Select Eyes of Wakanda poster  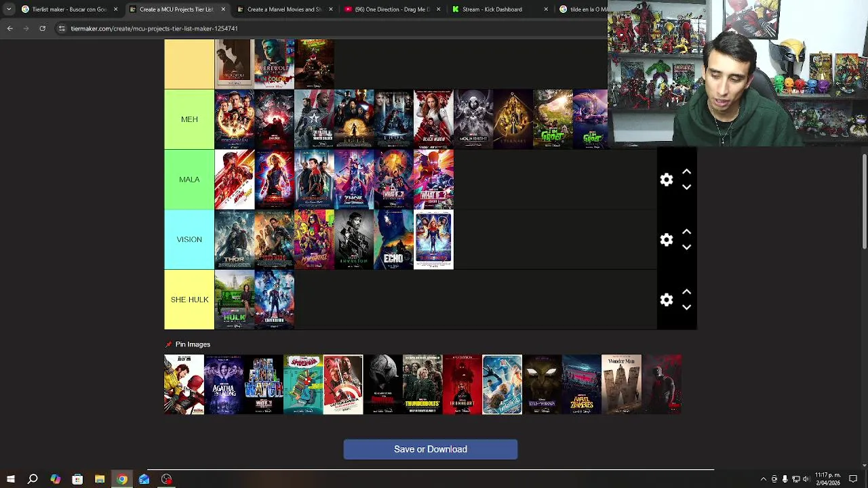pos(542,384)
